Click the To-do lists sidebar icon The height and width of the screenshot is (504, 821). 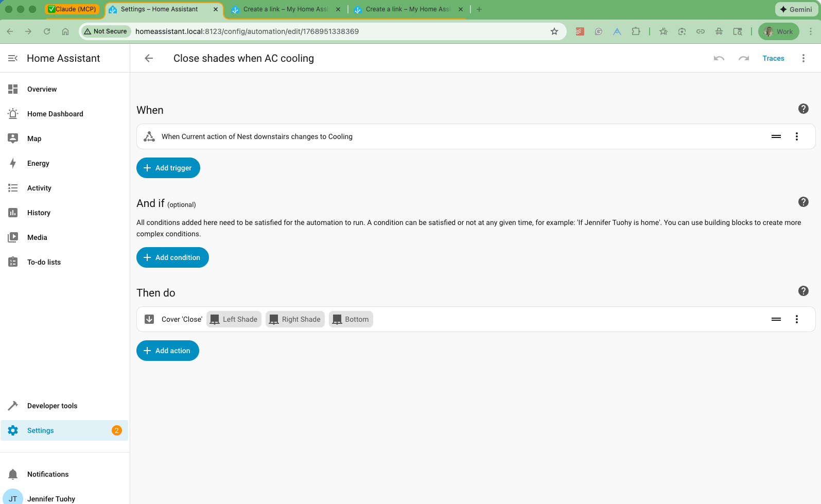[x=13, y=262]
